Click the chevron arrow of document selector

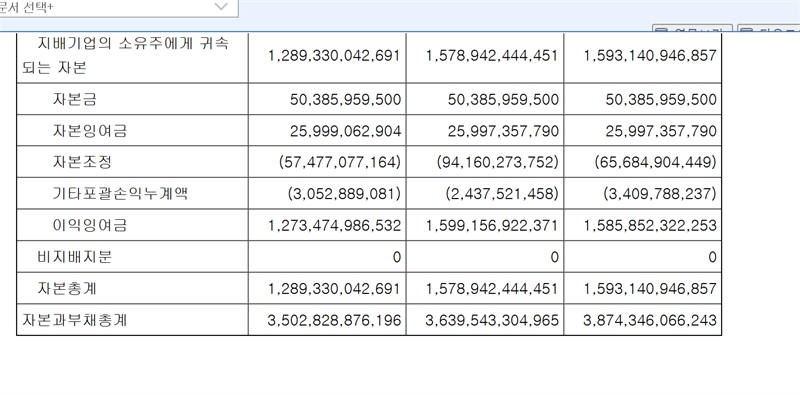click(221, 7)
